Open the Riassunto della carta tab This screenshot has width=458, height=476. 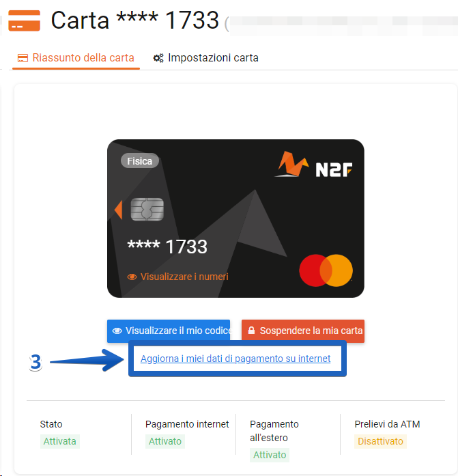coord(76,57)
